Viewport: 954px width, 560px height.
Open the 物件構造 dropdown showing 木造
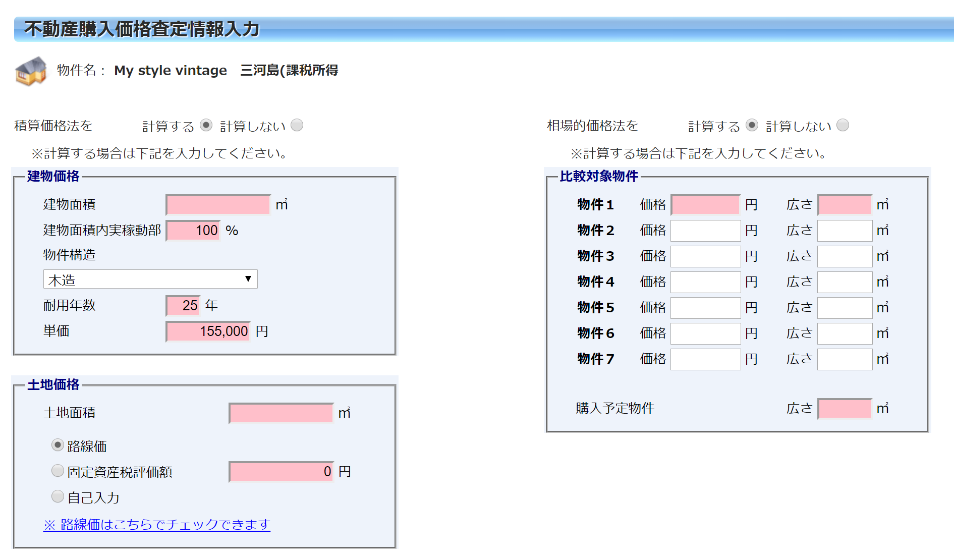coord(150,279)
